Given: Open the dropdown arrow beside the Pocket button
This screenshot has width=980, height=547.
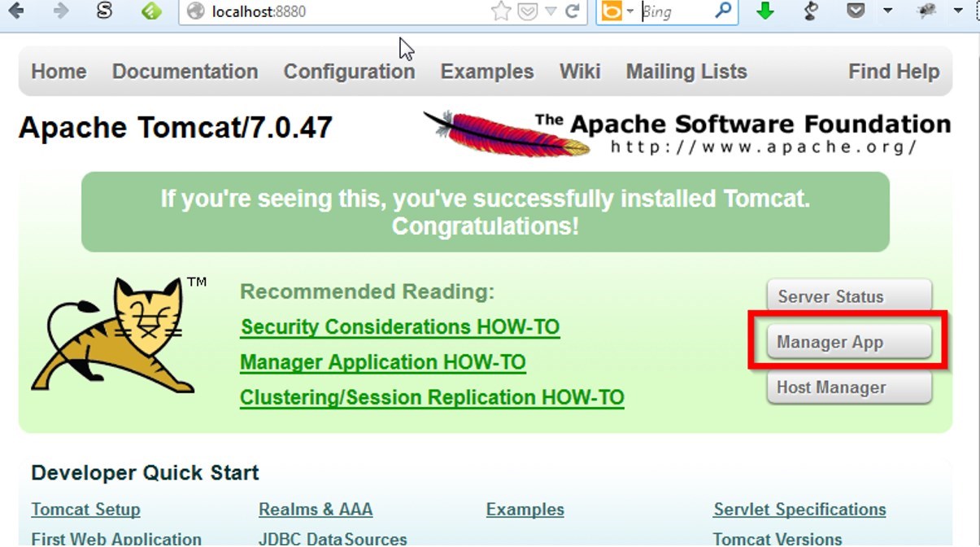Looking at the screenshot, I should tap(888, 11).
